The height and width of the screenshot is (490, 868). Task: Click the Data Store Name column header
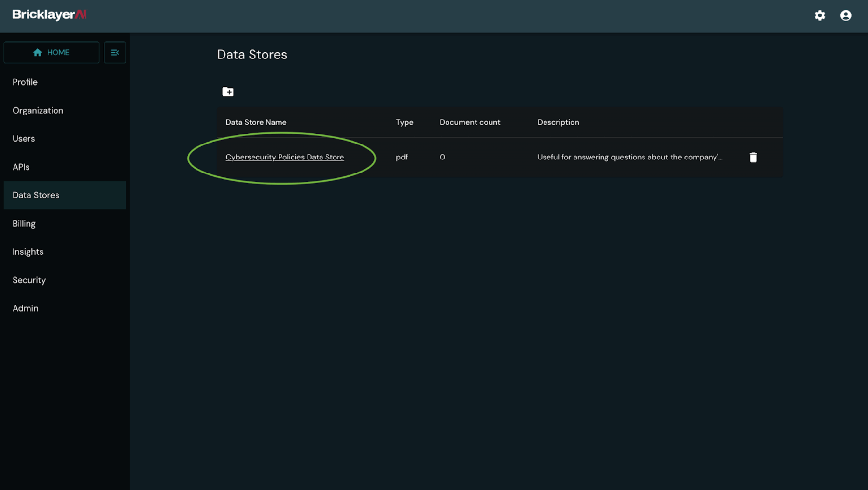(x=256, y=122)
